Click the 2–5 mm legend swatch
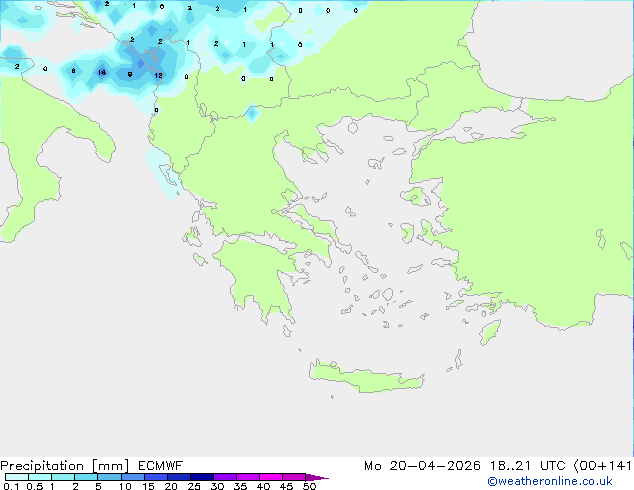634x490 pixels. point(86,477)
